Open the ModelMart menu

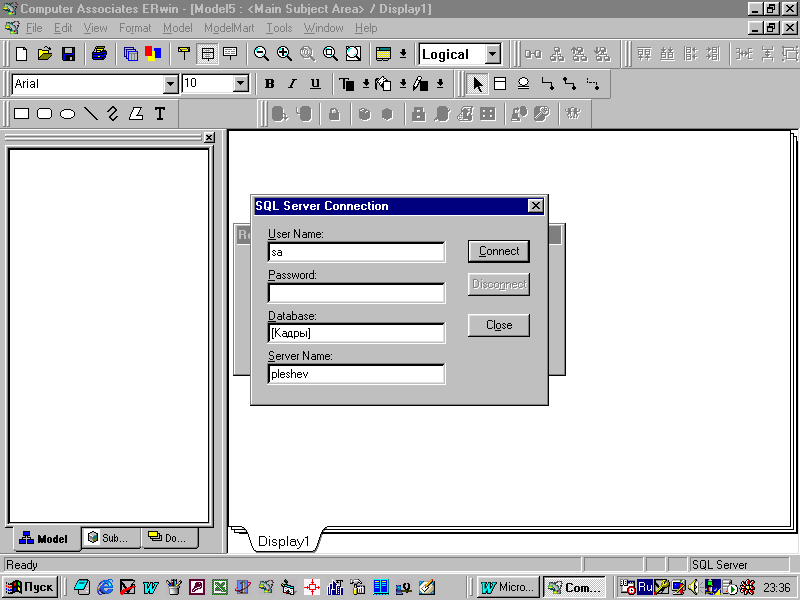click(229, 28)
